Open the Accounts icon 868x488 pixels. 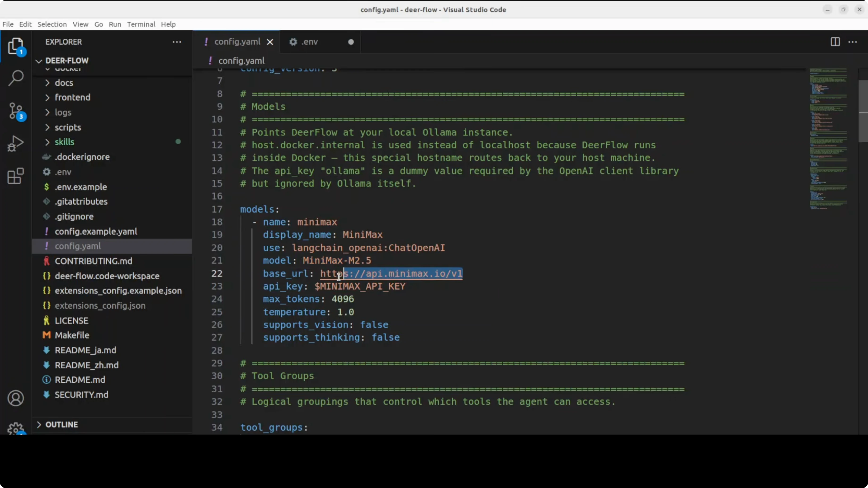point(16,398)
